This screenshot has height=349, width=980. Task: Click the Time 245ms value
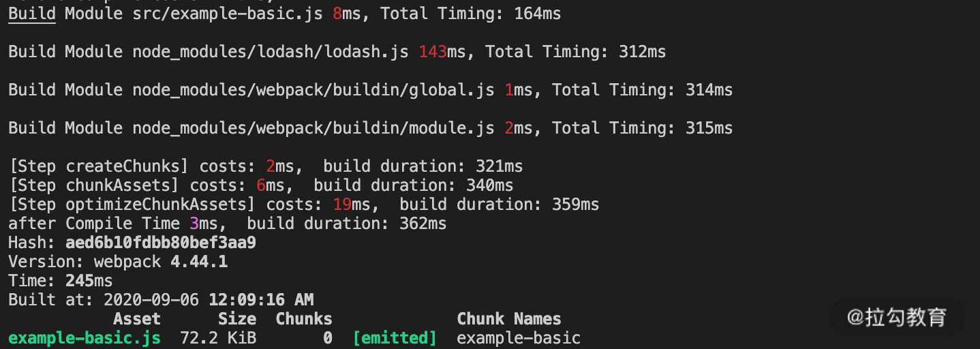[89, 281]
